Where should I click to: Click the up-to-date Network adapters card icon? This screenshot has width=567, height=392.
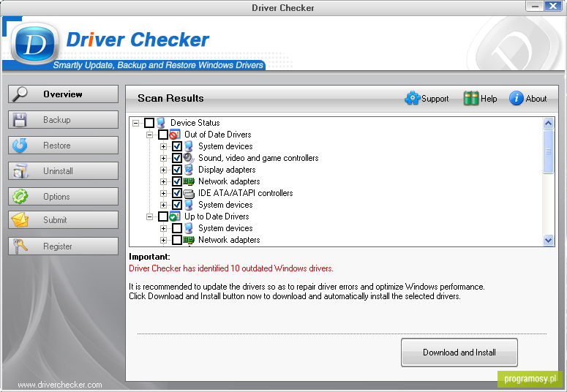pyautogui.click(x=189, y=240)
